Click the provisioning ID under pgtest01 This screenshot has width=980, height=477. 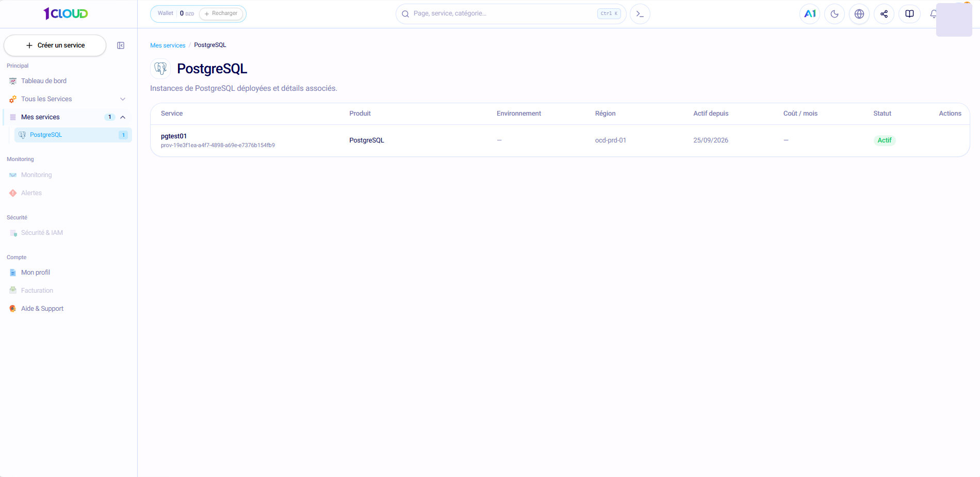[x=218, y=146]
